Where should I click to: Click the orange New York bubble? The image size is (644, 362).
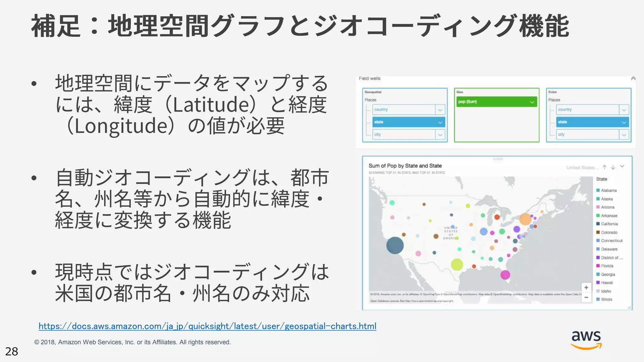pyautogui.click(x=525, y=219)
